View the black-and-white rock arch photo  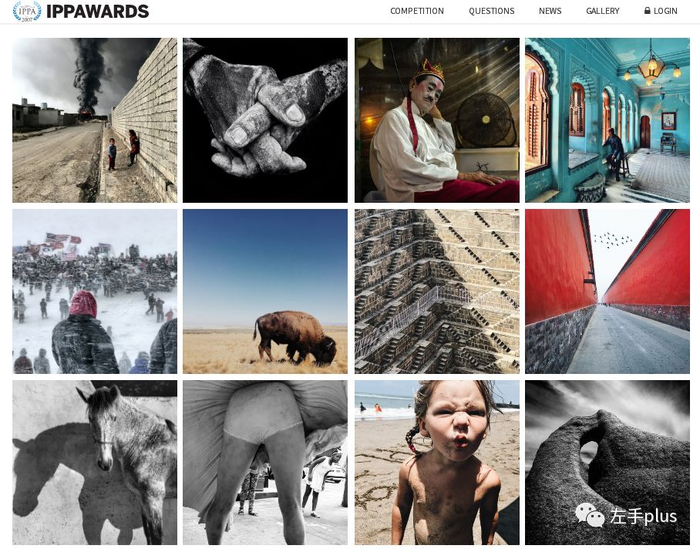point(608,462)
